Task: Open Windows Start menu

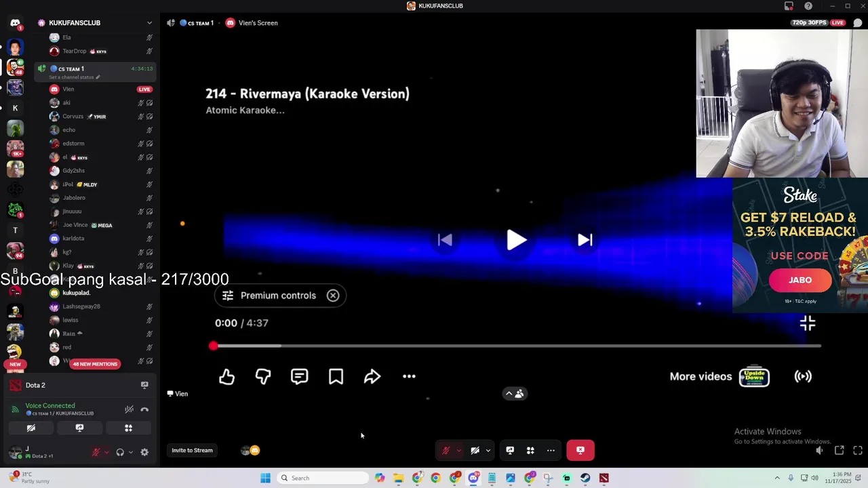Action: click(265, 478)
